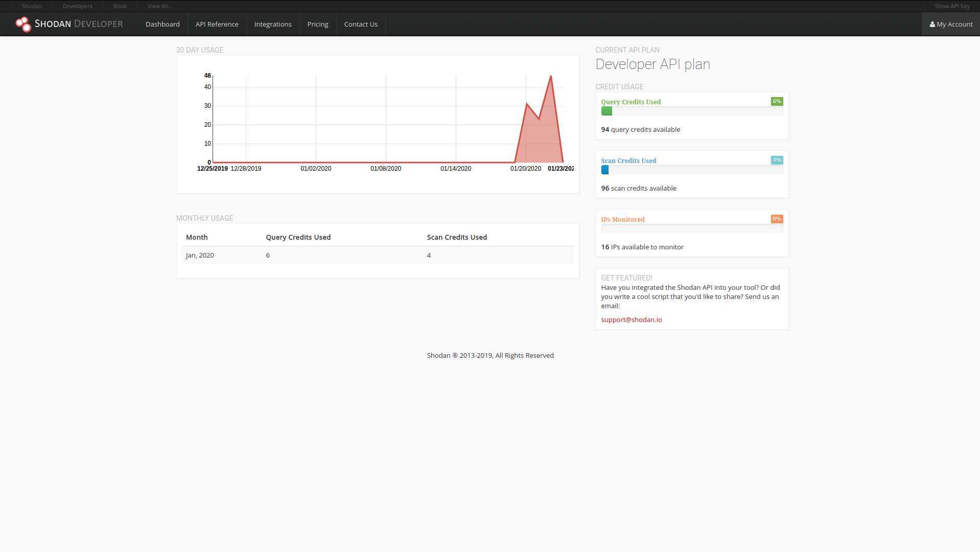Open the My Account menu
The image size is (980, 552).
[x=950, y=24]
